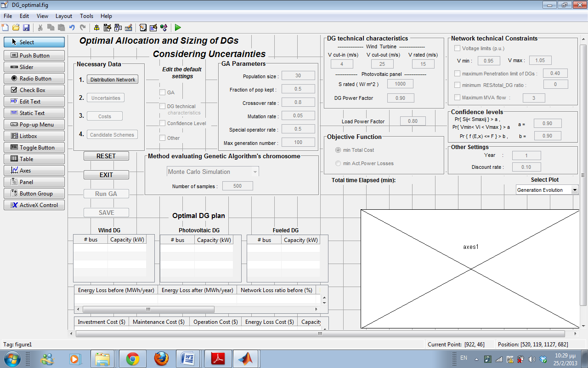Choose the ActiveX Control palette component
Image resolution: width=588 pixels, height=368 pixels.
click(x=34, y=205)
